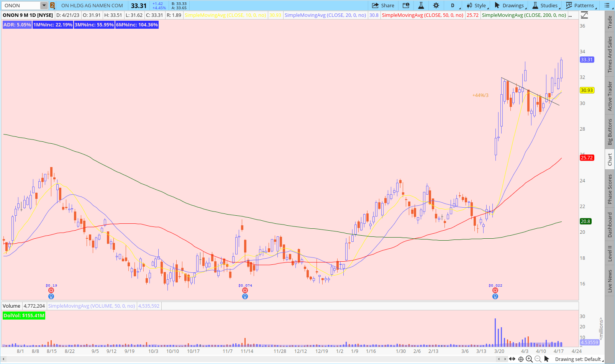Image resolution: width=615 pixels, height=364 pixels.
Task: Open the Live News side tab
Action: (610, 281)
